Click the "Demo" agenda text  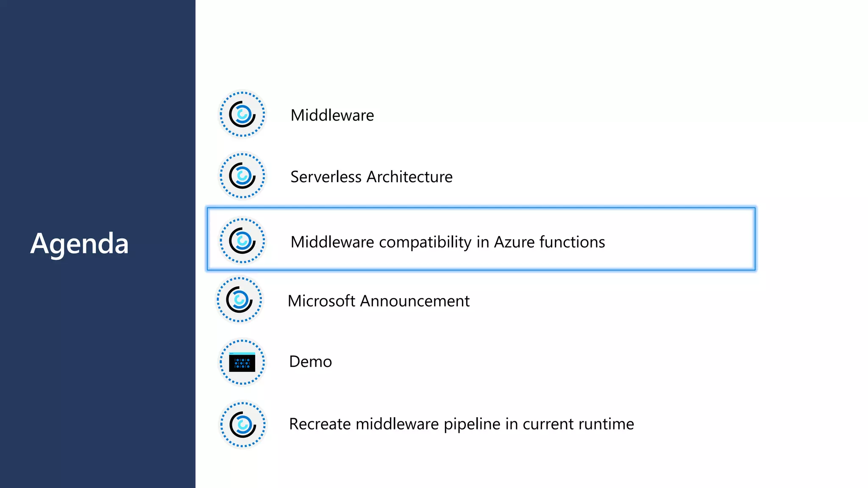pyautogui.click(x=310, y=362)
